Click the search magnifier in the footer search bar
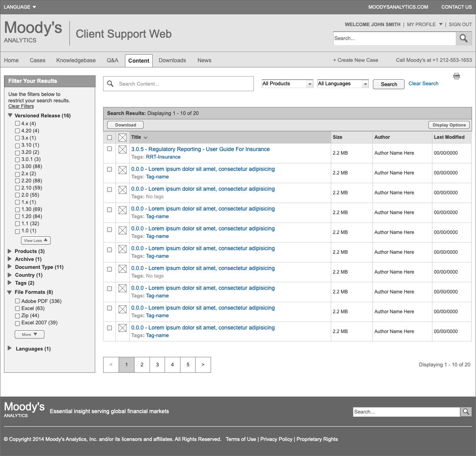The image size is (476, 456). tap(466, 412)
